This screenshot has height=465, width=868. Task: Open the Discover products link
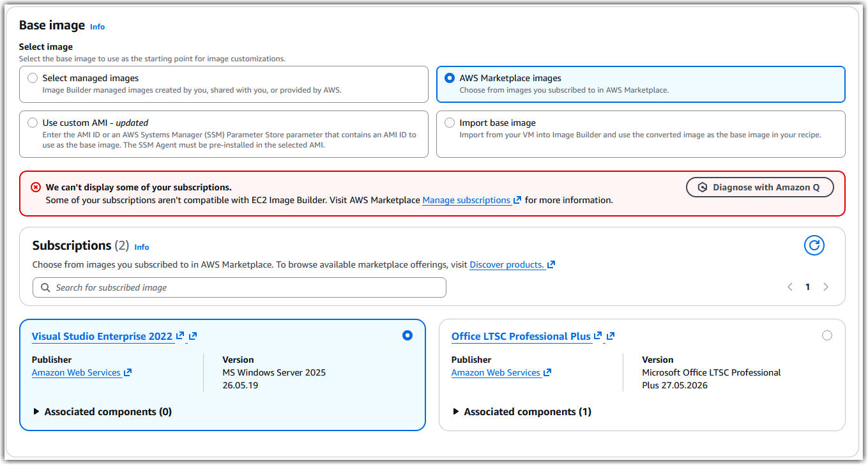507,264
